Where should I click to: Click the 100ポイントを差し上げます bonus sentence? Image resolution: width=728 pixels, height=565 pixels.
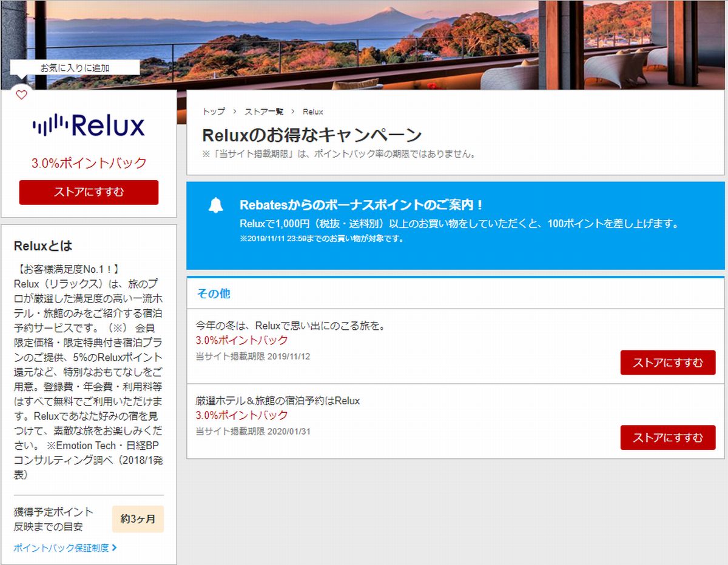click(x=459, y=224)
